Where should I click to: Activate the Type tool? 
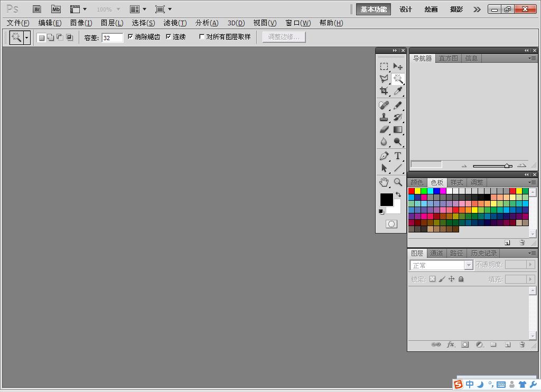[398, 156]
